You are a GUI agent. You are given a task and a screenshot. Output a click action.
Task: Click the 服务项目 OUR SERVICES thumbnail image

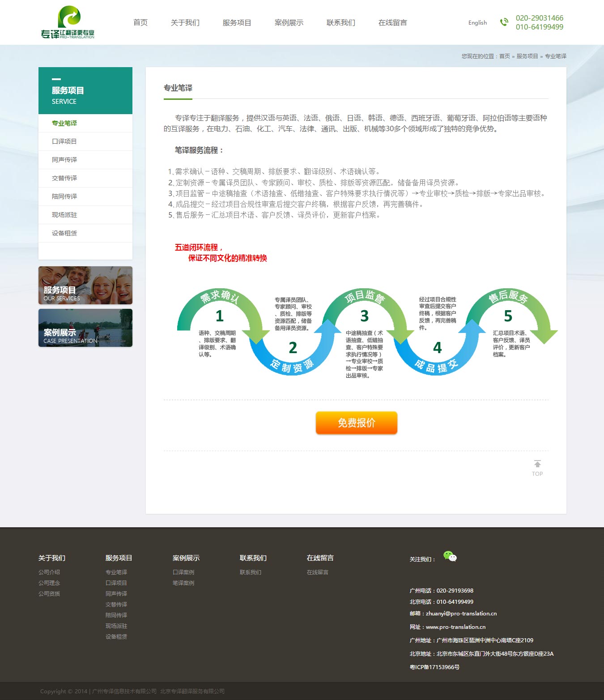(x=85, y=286)
